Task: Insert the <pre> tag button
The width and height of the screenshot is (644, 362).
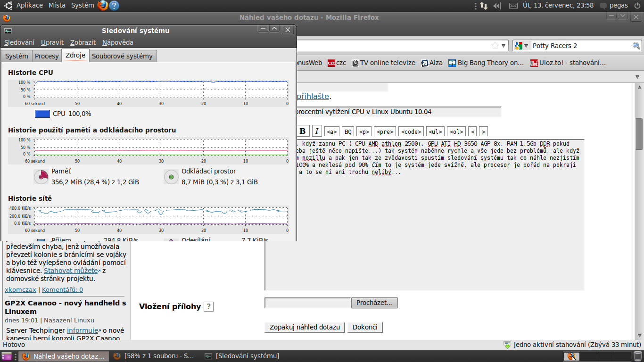Action: coord(385,132)
